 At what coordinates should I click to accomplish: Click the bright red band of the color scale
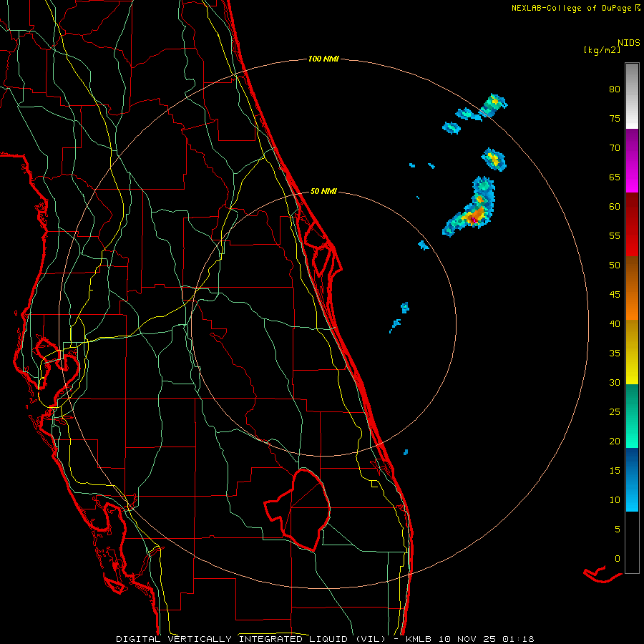(632, 224)
